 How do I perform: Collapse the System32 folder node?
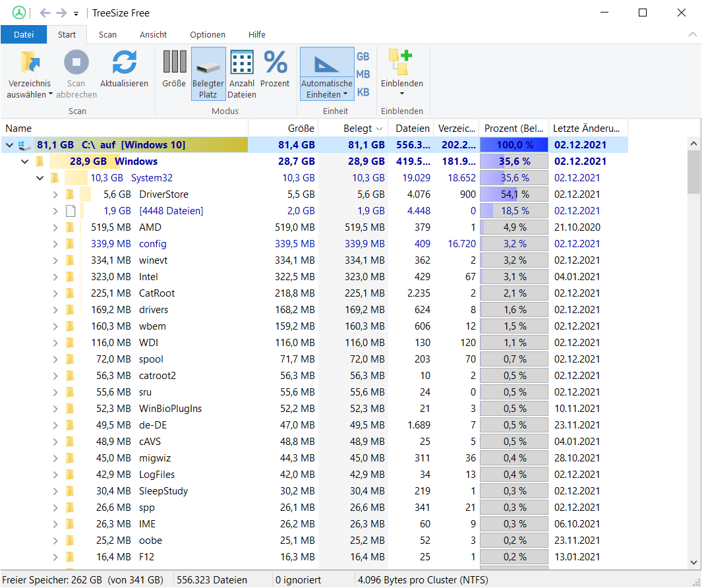tap(40, 178)
